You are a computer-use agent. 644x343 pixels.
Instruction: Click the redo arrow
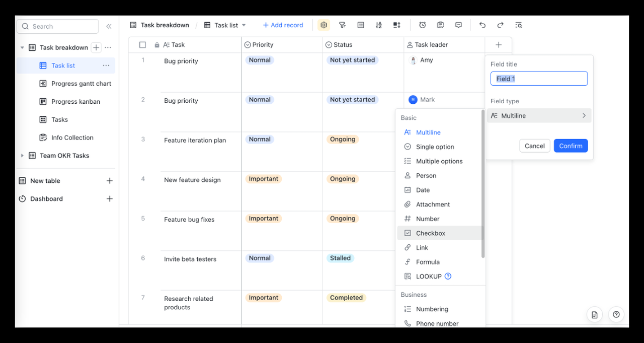tap(500, 25)
